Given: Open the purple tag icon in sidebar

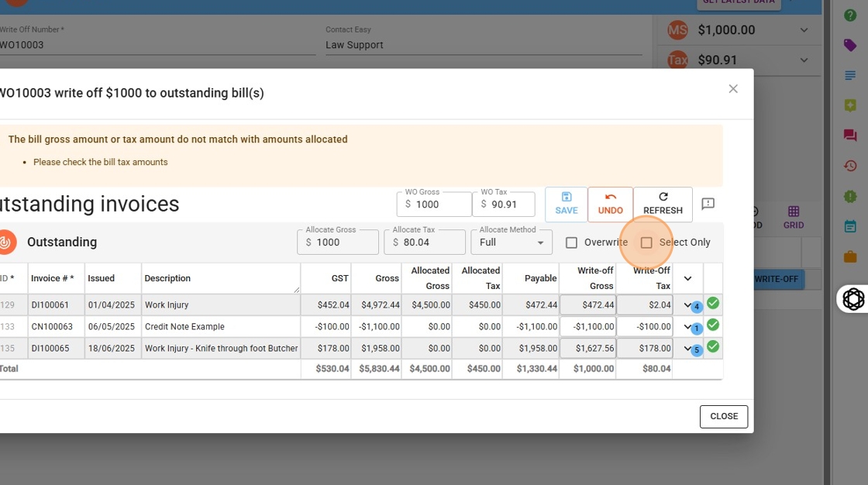Looking at the screenshot, I should tap(850, 46).
